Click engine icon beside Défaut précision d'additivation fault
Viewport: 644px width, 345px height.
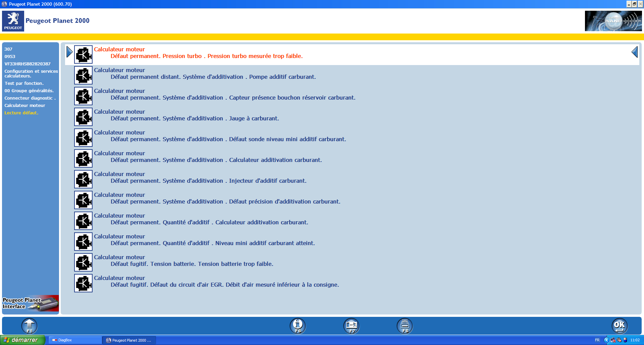(x=83, y=200)
